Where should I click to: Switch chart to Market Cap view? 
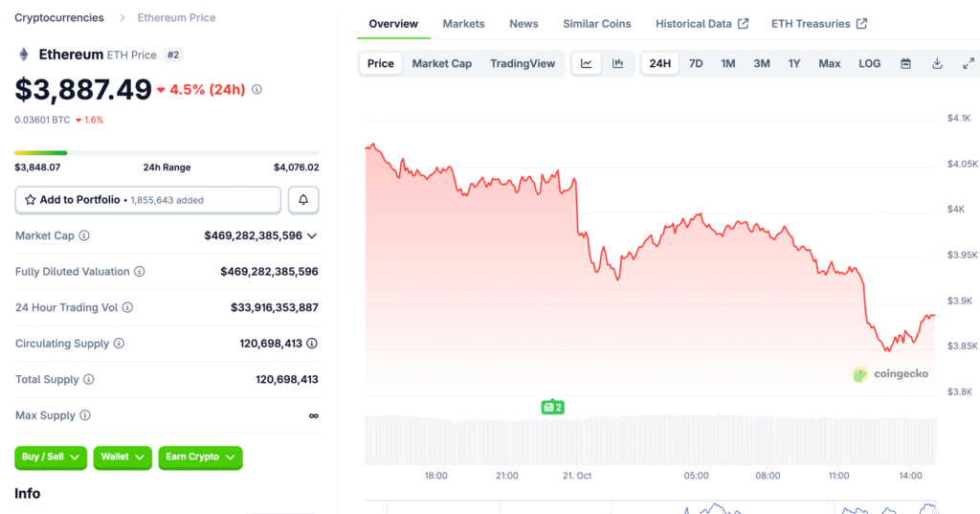(441, 64)
